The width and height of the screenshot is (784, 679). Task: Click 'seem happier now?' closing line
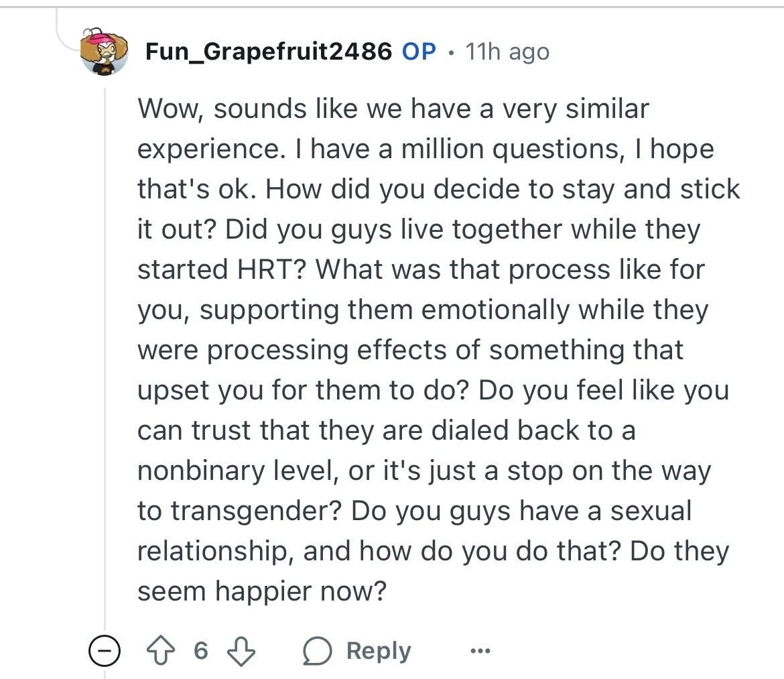tap(262, 591)
